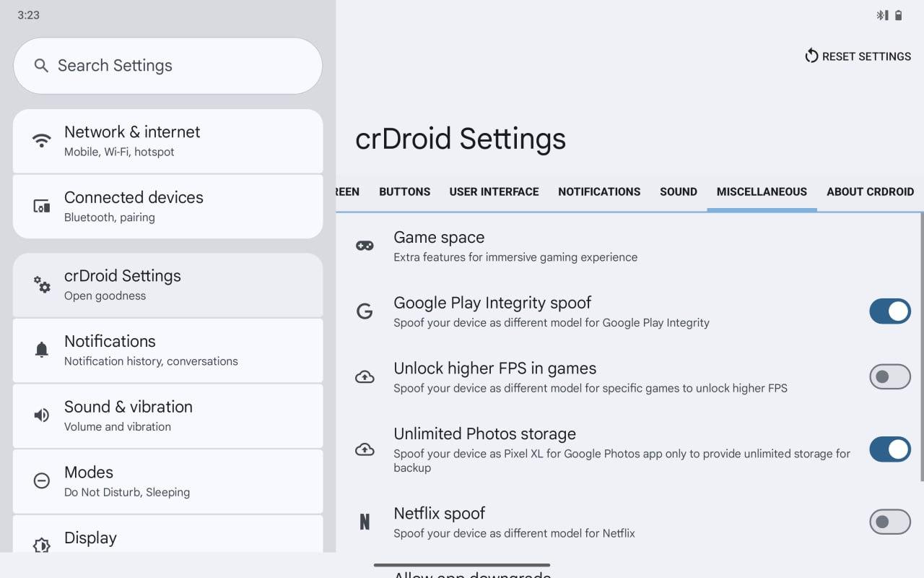
Task: Click the Game space controller icon
Action: [365, 246]
